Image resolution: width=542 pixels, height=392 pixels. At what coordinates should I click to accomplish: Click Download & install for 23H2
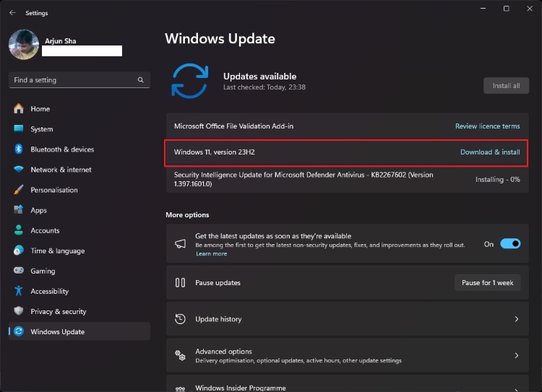click(x=490, y=152)
